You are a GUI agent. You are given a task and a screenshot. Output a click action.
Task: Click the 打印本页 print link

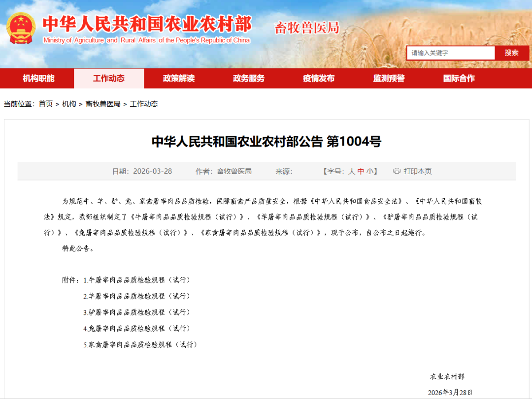pos(418,171)
